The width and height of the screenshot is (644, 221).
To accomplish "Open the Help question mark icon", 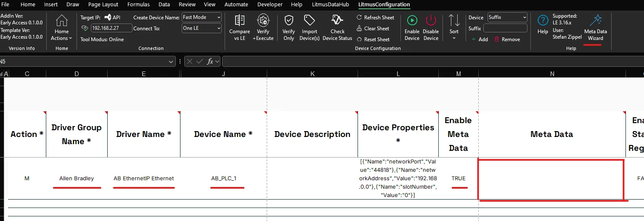I will [x=543, y=20].
